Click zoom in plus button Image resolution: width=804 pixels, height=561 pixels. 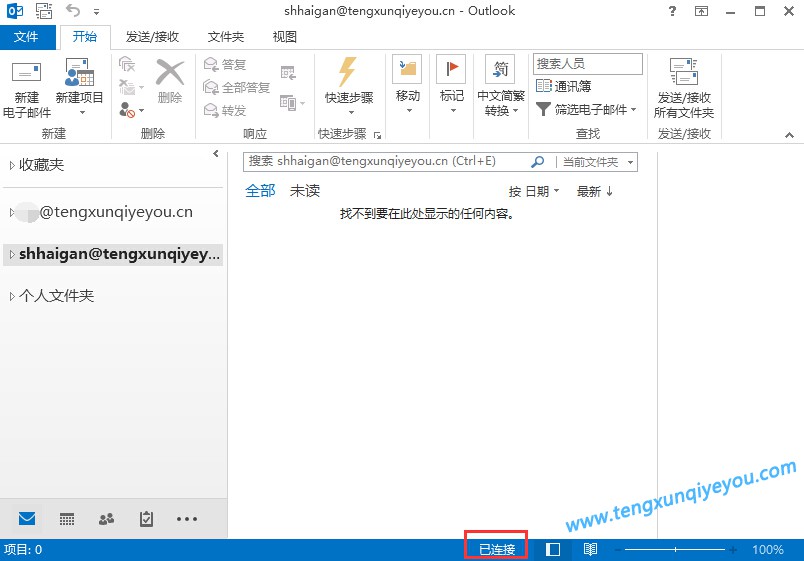733,550
